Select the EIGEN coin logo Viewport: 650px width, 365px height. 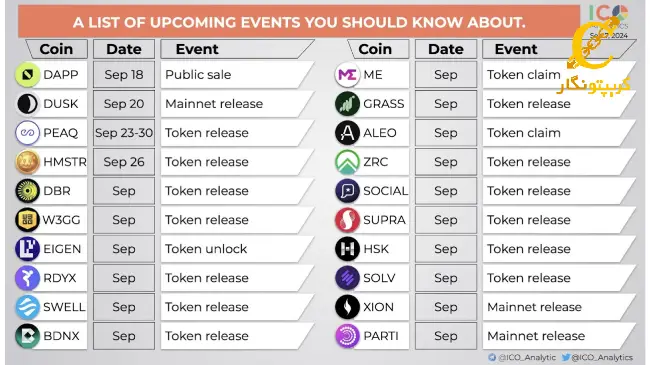click(x=27, y=249)
